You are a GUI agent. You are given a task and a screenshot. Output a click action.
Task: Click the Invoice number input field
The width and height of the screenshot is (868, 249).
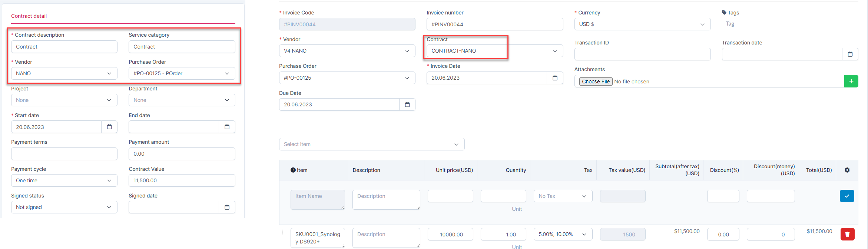click(x=494, y=24)
